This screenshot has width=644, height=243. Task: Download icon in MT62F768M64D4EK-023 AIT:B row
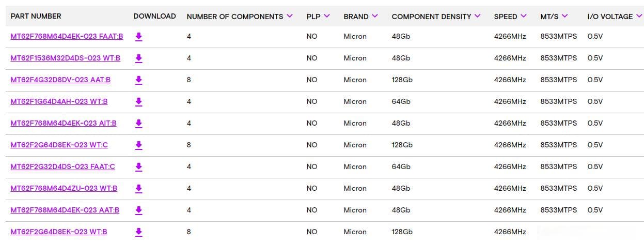point(138,124)
